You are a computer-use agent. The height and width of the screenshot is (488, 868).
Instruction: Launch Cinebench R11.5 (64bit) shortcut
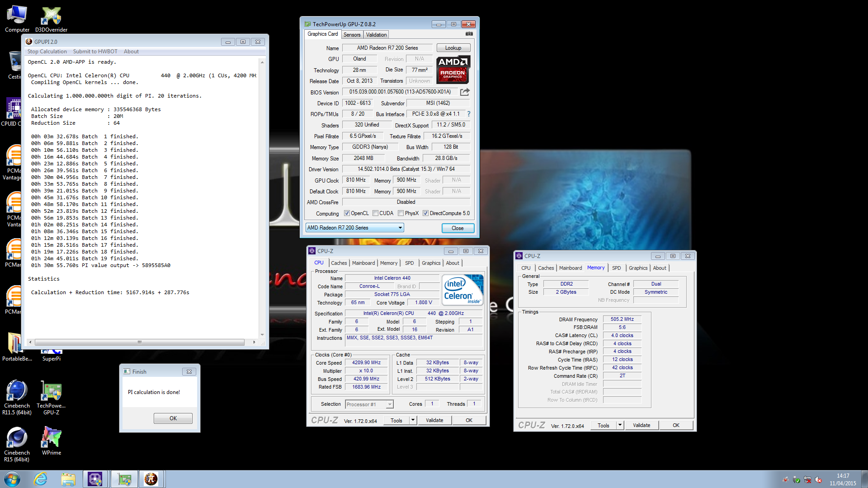pyautogui.click(x=17, y=398)
